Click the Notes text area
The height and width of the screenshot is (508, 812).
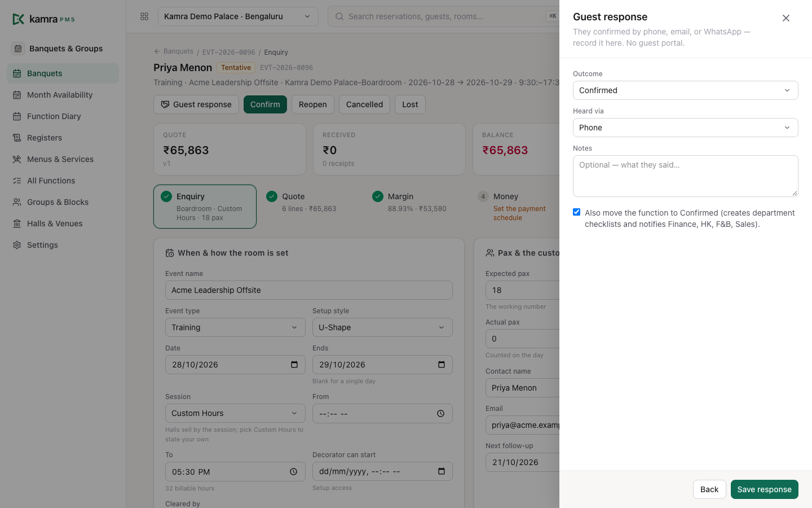pyautogui.click(x=685, y=176)
